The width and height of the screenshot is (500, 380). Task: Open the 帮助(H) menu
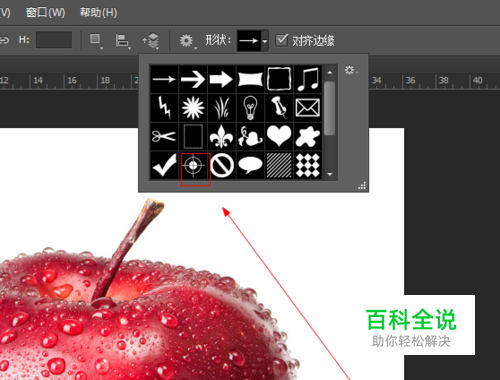click(x=98, y=13)
